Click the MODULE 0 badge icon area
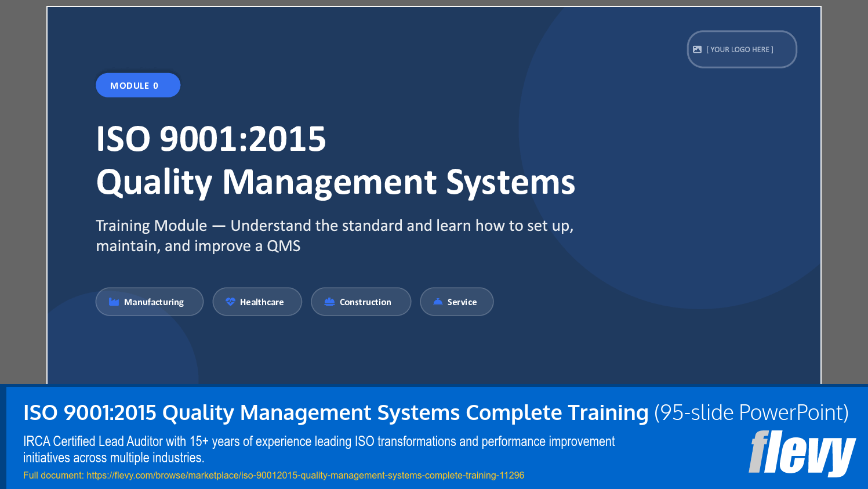Viewport: 868px width, 489px height. (x=138, y=85)
